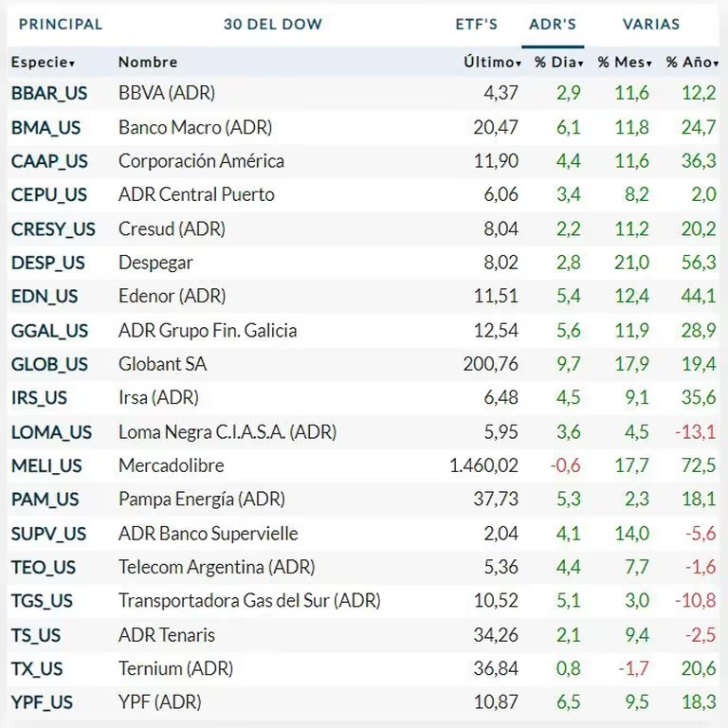This screenshot has height=728, width=728.
Task: Click the Globant SA name
Action: [x=162, y=364]
